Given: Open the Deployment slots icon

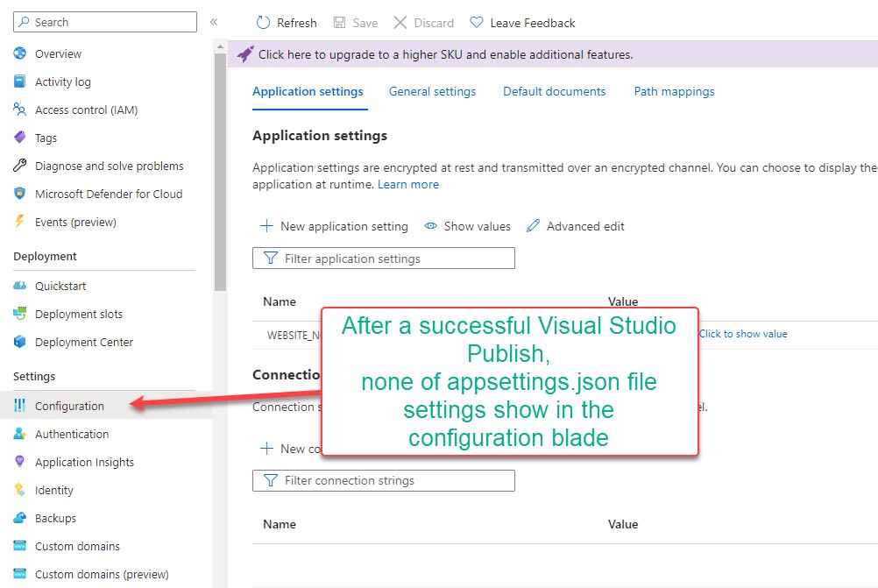Looking at the screenshot, I should 19,314.
